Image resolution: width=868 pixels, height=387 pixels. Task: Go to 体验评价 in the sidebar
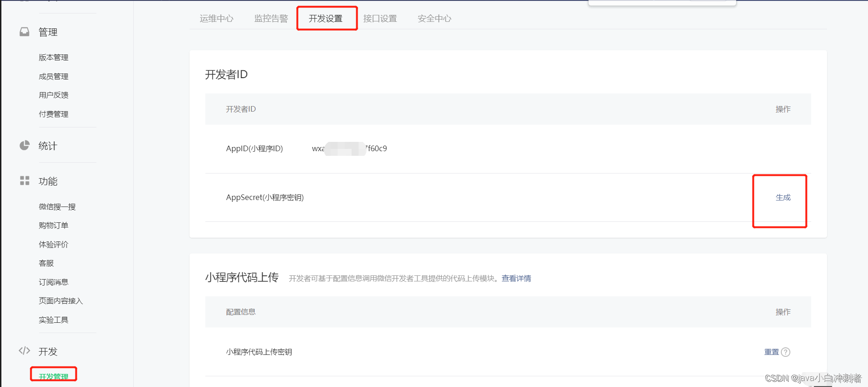(54, 244)
